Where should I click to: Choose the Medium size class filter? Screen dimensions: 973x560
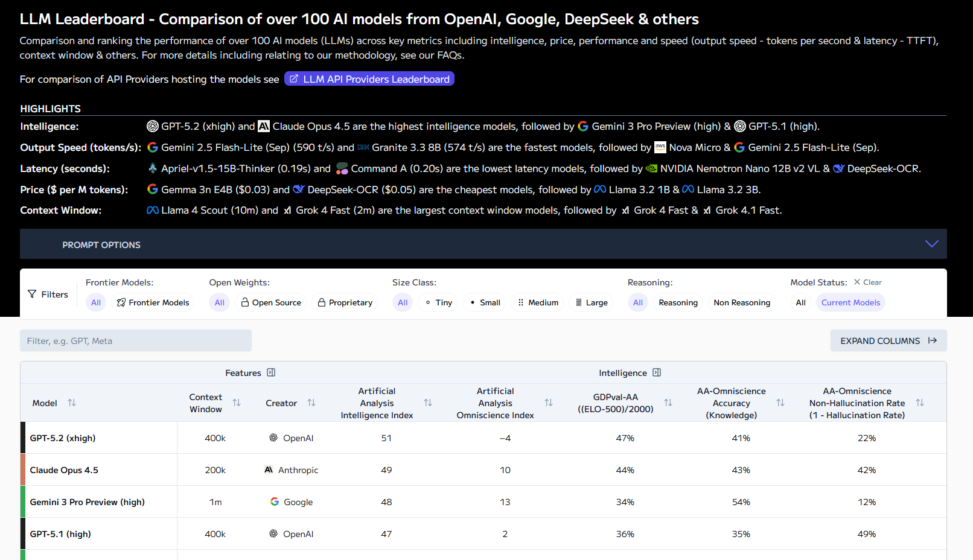coord(538,302)
